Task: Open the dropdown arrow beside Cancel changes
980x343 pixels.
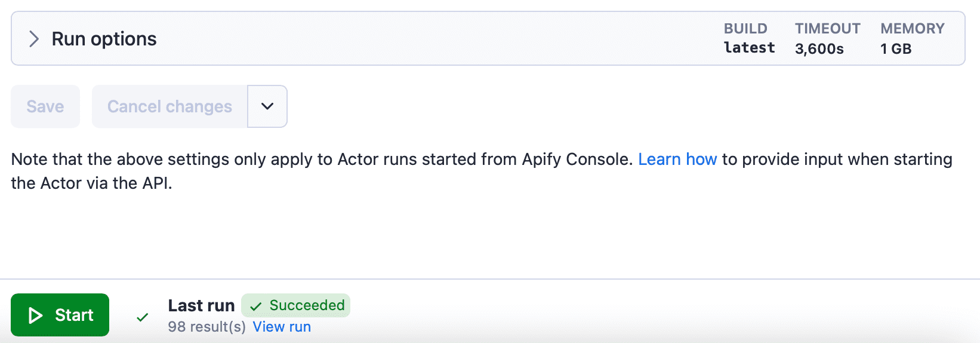Action: tap(267, 106)
